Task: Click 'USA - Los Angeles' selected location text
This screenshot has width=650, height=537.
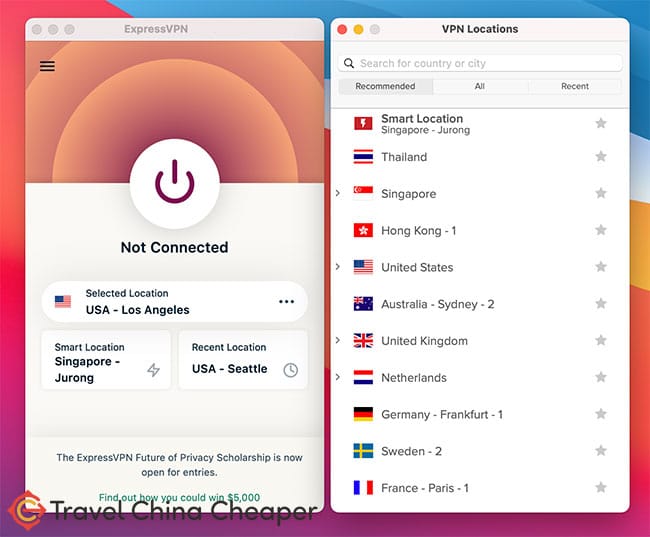Action: coord(138,310)
